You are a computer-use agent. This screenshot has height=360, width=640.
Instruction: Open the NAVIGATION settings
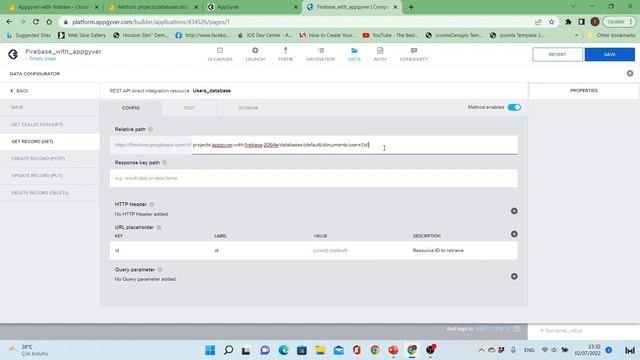tap(320, 54)
